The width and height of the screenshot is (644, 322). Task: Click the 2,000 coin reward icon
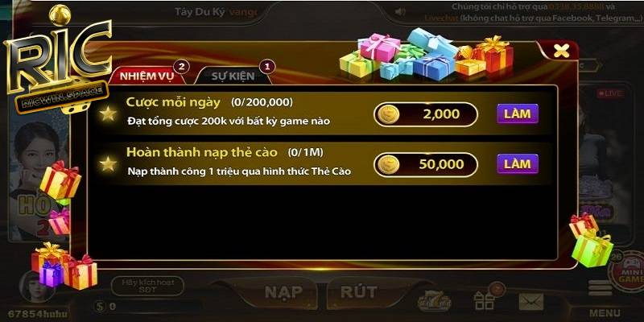coord(388,114)
